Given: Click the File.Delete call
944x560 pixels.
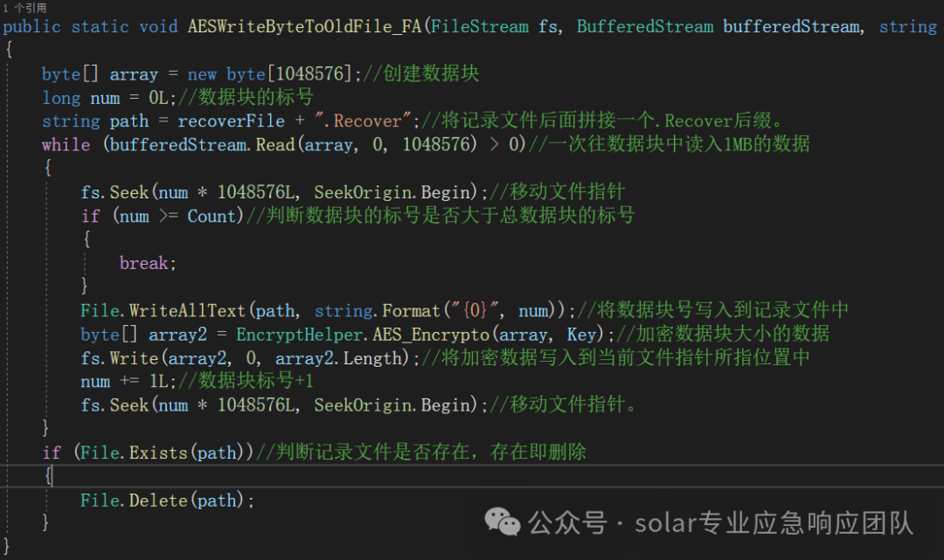Looking at the screenshot, I should click(134, 501).
